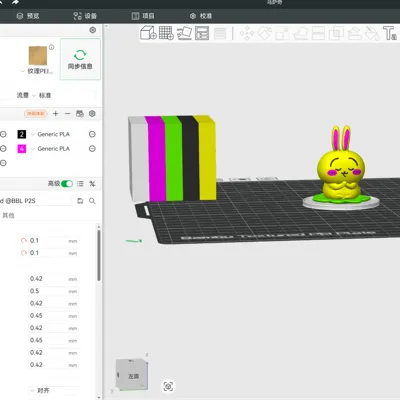Select the Rotate tool
This screenshot has width=400, height=400.
(x=265, y=33)
